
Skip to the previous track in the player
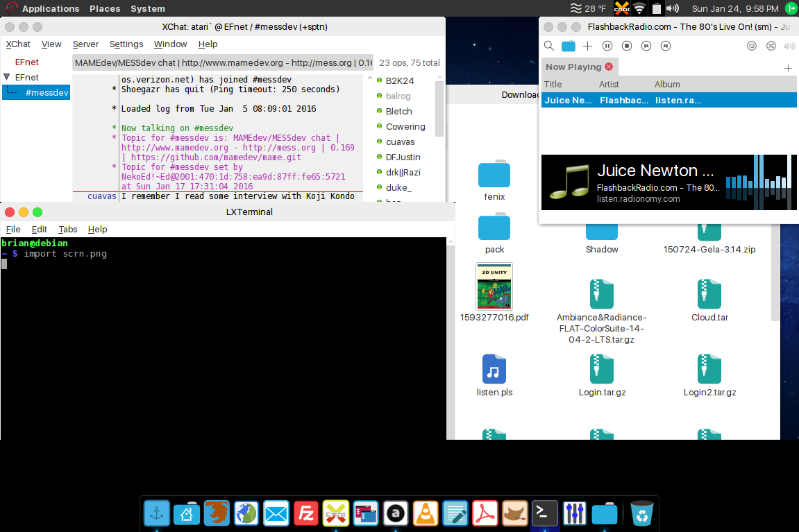646,46
